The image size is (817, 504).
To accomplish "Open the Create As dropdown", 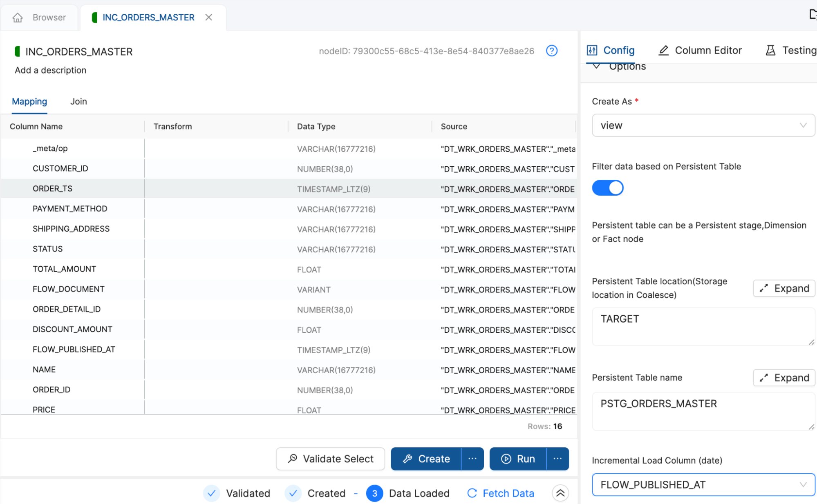I will [x=703, y=125].
